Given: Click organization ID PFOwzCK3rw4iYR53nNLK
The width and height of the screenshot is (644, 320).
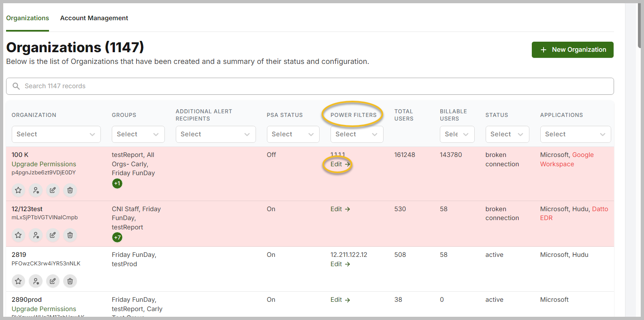Looking at the screenshot, I should (46, 263).
